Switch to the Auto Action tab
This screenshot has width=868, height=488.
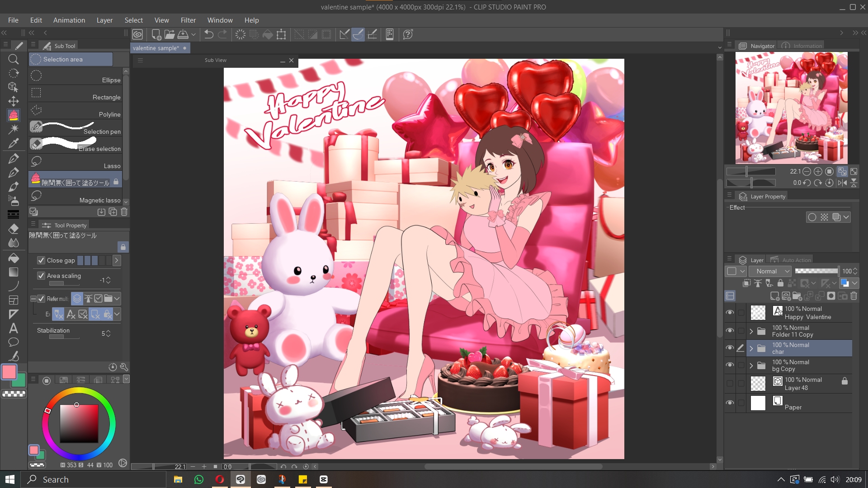791,260
